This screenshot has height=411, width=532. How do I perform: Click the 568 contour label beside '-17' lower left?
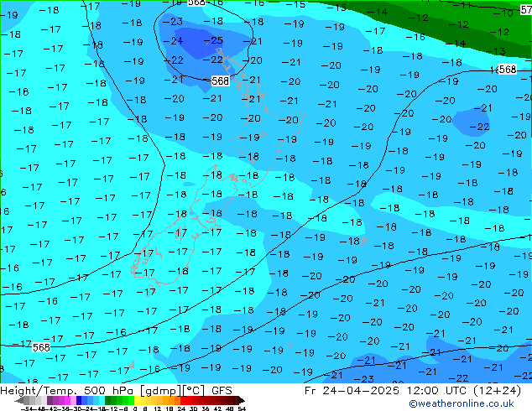[x=41, y=347]
